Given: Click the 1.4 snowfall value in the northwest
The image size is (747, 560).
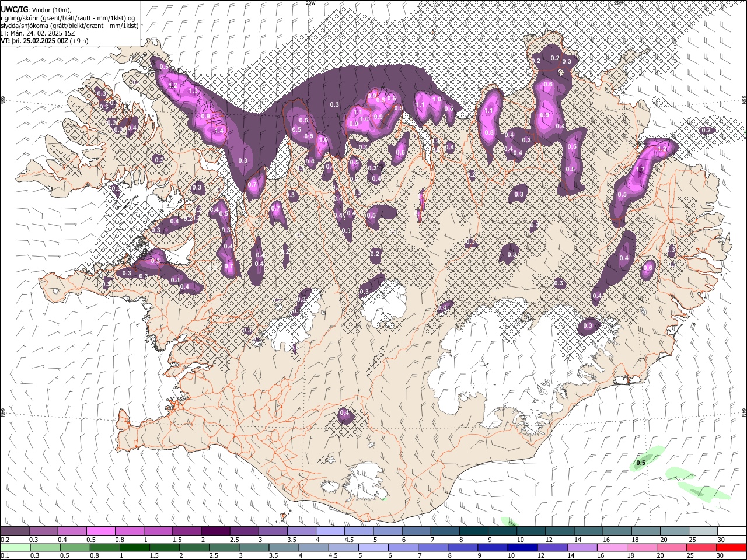Looking at the screenshot, I should (219, 131).
